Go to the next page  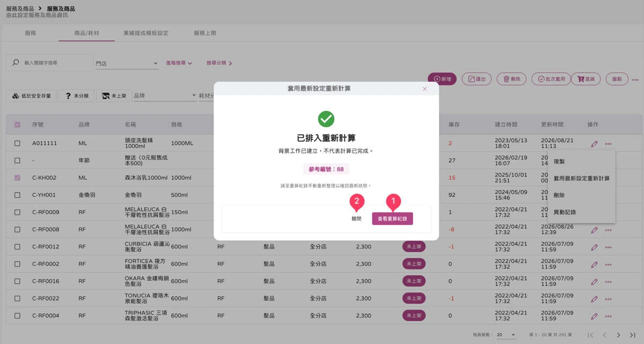(x=618, y=335)
